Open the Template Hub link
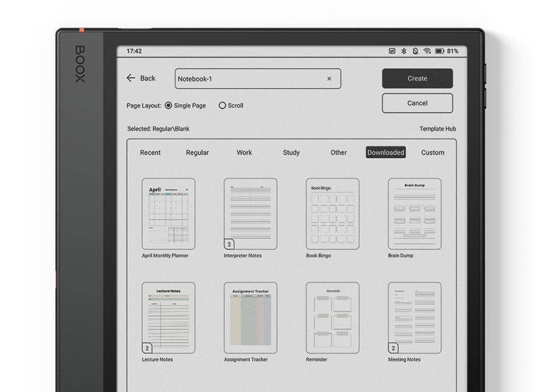The height and width of the screenshot is (392, 547). coord(438,129)
